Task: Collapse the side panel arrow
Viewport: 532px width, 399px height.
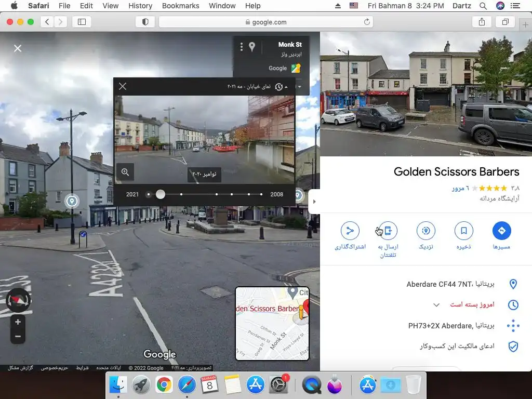Action: pos(314,202)
